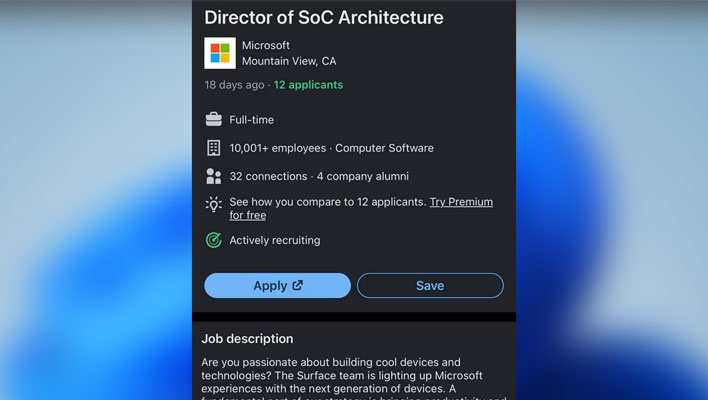Select the Director of SoC Architecture title
The height and width of the screenshot is (400, 708).
point(324,18)
